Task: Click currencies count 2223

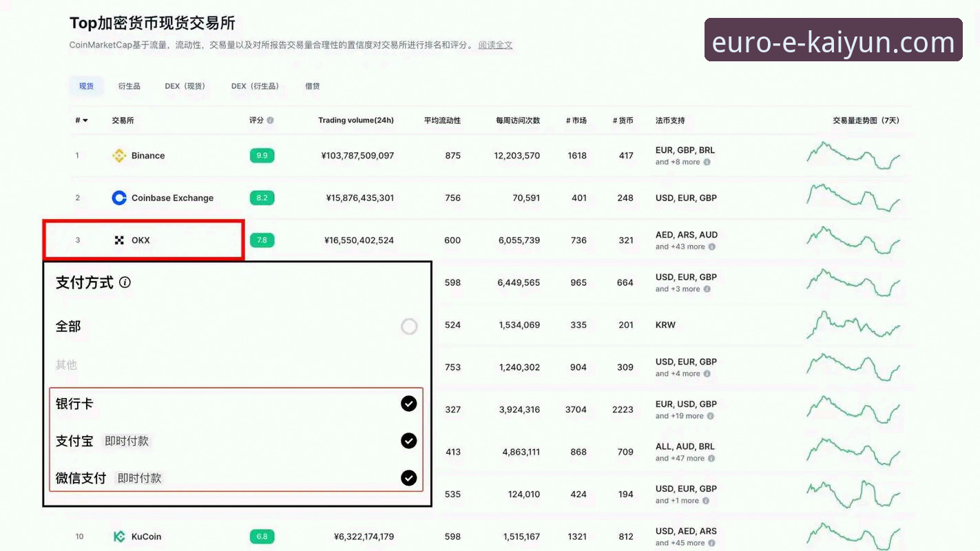Action: (623, 410)
